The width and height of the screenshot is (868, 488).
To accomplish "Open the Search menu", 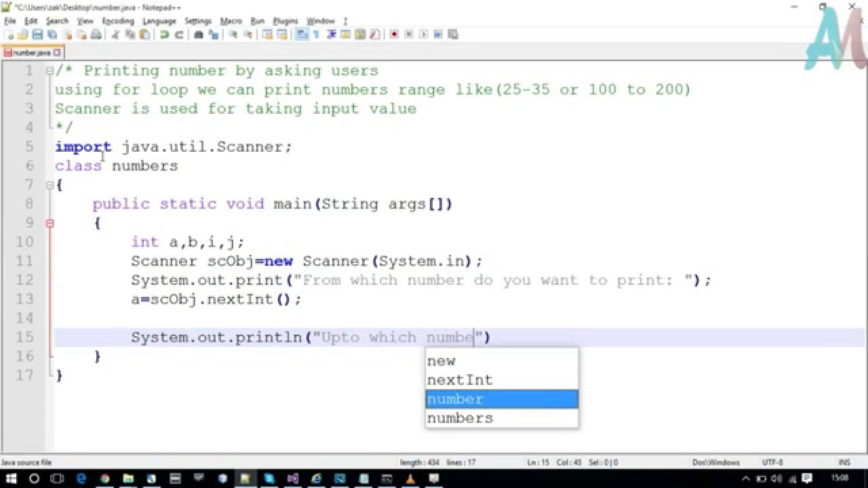I will [x=57, y=21].
